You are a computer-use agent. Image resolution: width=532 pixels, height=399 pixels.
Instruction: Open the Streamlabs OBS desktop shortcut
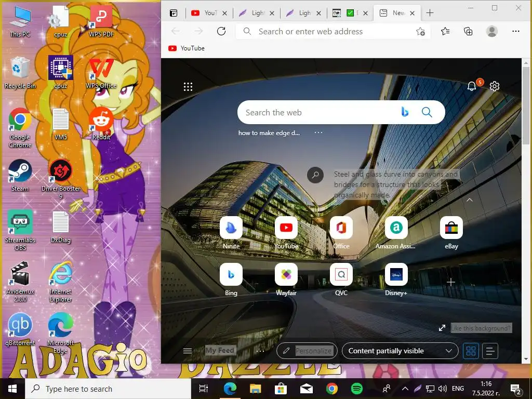[20, 230]
